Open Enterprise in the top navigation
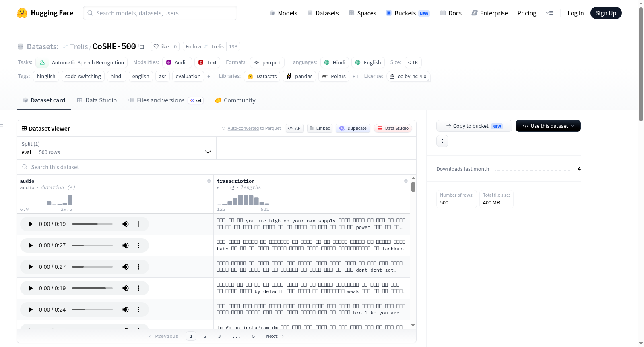The height and width of the screenshot is (347, 644). (490, 13)
